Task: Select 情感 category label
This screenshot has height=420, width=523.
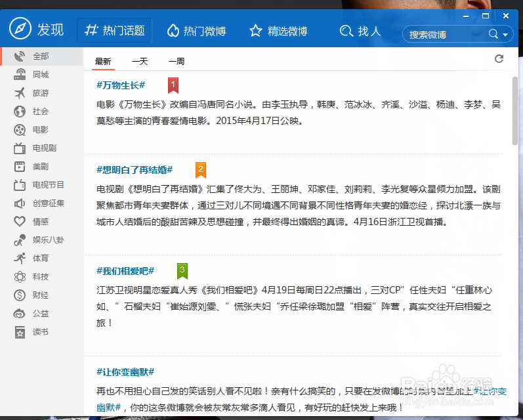Action: coord(41,222)
